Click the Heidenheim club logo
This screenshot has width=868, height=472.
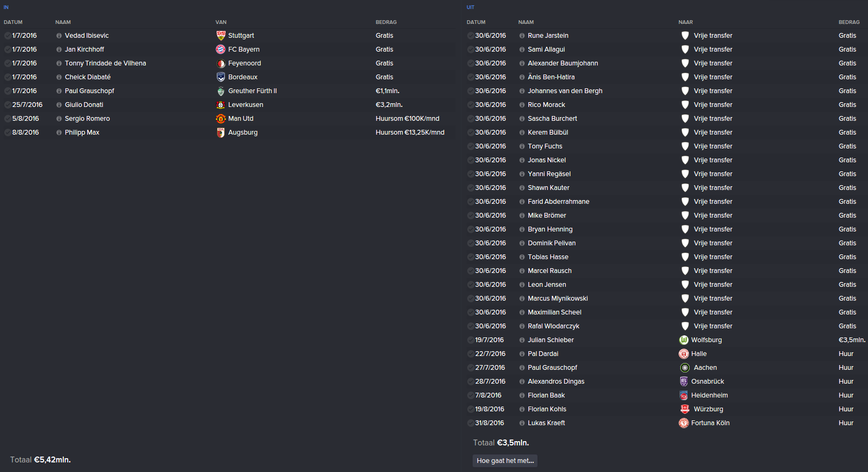coord(684,395)
